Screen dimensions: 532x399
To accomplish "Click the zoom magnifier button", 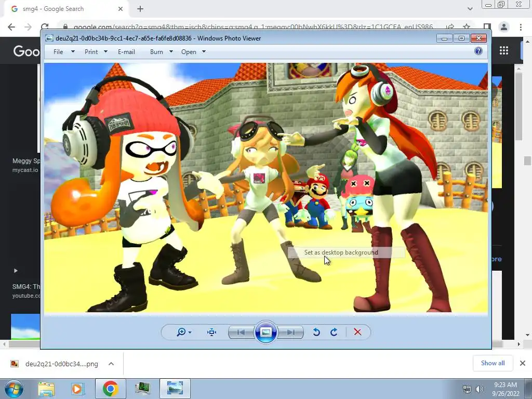I will pos(181,332).
